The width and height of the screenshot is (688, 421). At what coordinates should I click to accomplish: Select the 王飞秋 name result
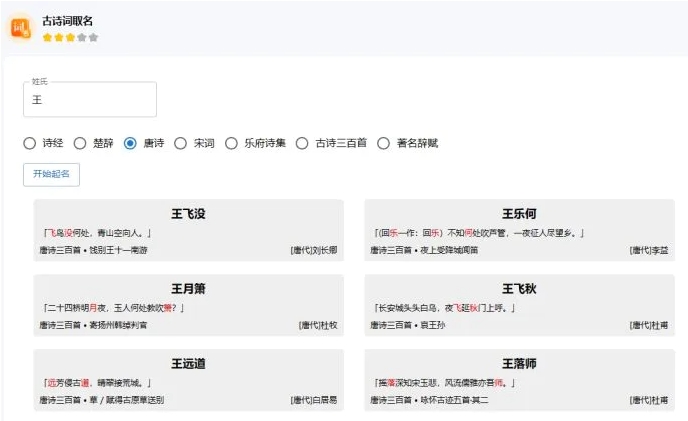pos(519,305)
